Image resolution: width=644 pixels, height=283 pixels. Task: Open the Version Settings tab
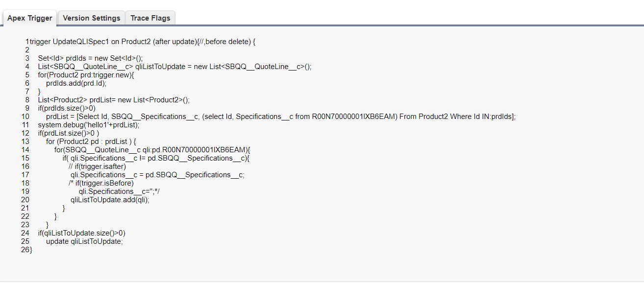92,18
